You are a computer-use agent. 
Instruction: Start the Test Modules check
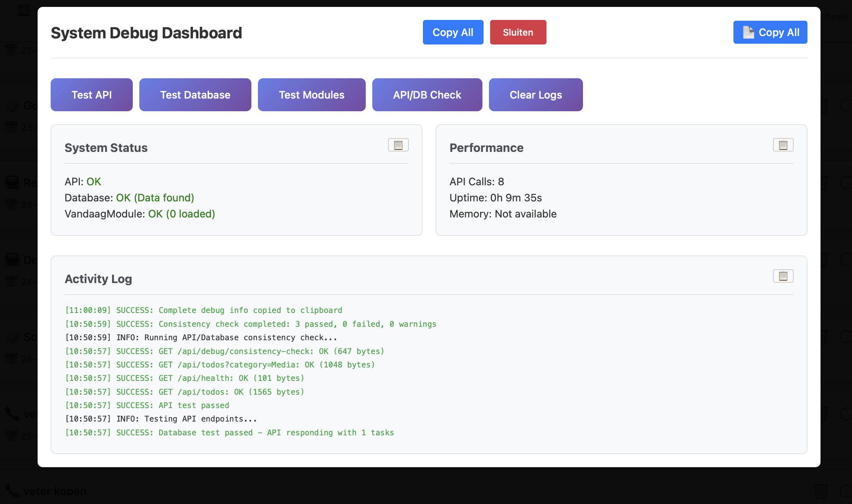tap(311, 95)
